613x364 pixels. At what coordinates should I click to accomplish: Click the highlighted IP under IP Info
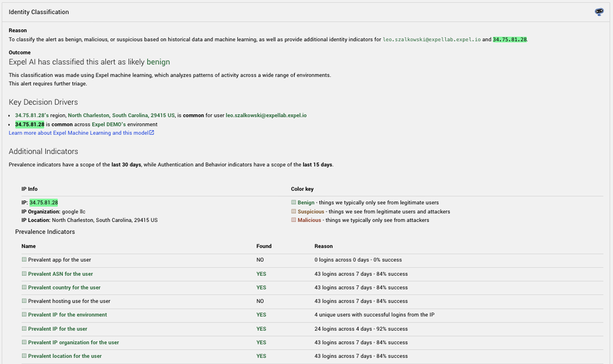pyautogui.click(x=44, y=202)
